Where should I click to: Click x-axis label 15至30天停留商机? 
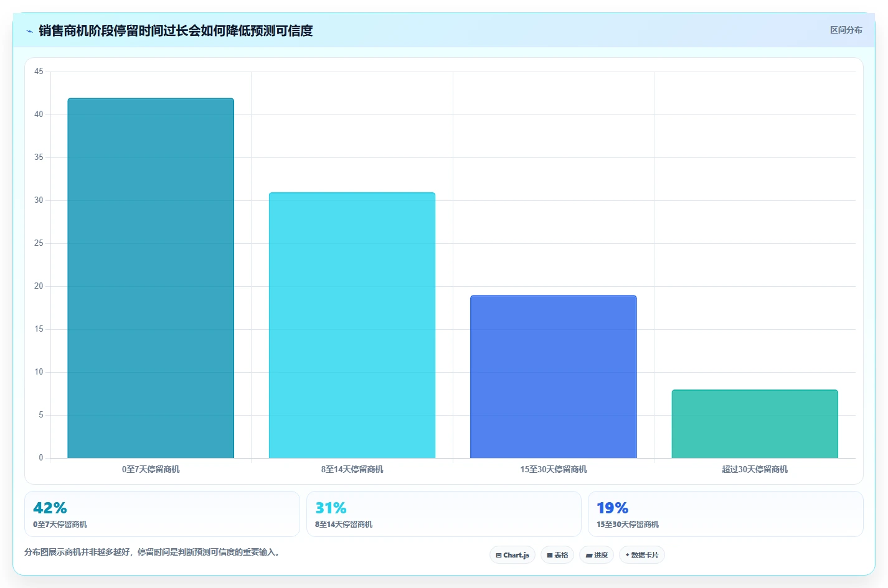(554, 469)
